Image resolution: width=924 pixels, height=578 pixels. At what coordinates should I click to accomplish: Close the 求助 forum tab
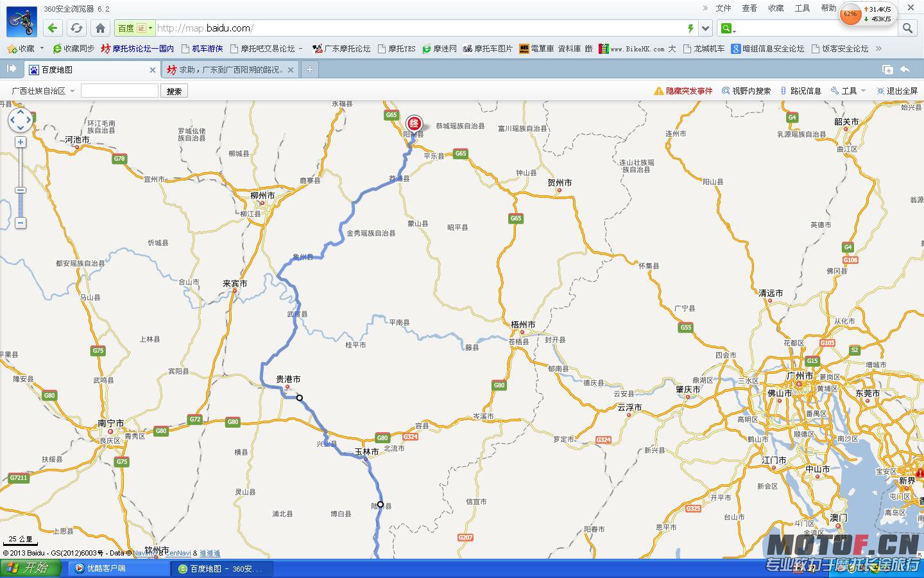(290, 70)
